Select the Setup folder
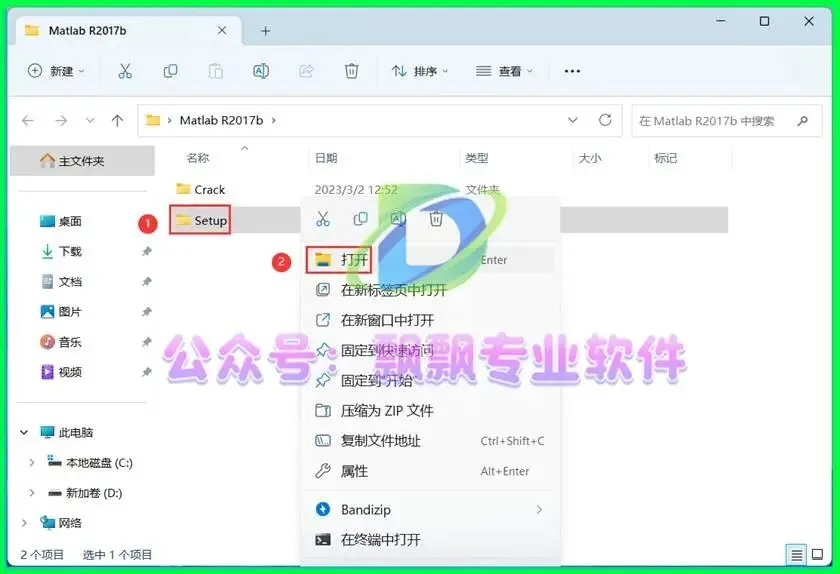Viewport: 840px width, 574px height. (200, 220)
